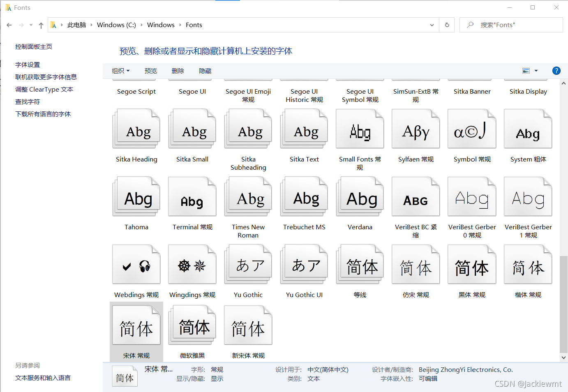Open 字体设置 link

tap(28, 65)
